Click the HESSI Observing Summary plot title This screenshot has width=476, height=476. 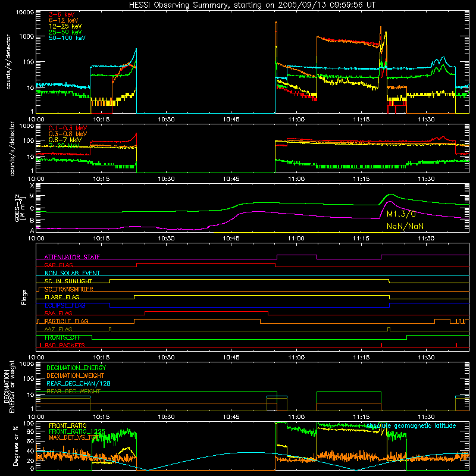tap(252, 5)
